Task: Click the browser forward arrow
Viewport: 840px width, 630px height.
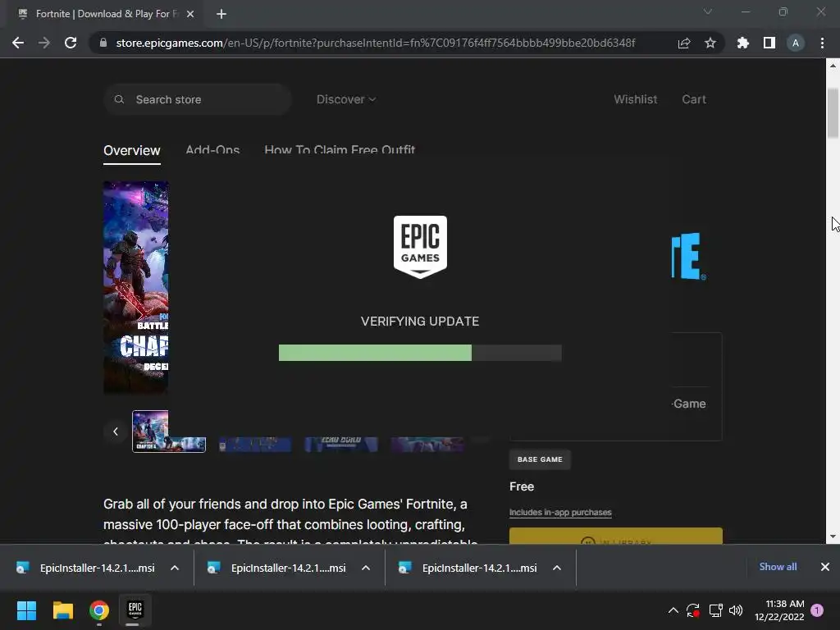Action: [x=44, y=43]
